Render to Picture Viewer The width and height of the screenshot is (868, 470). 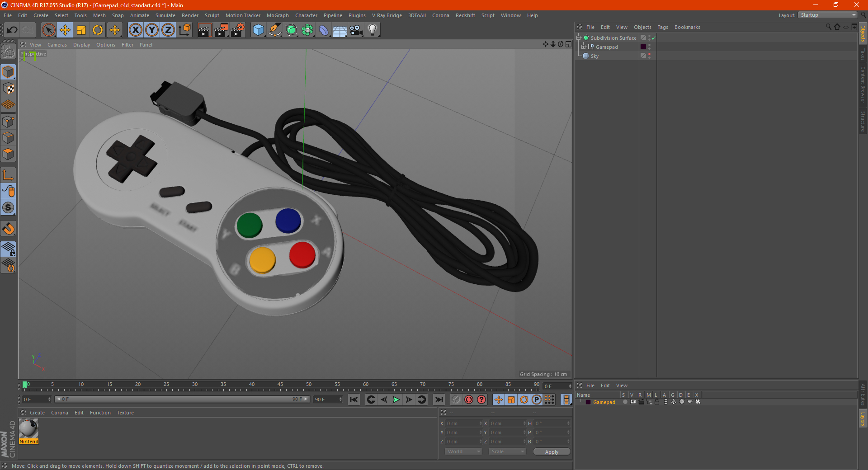(x=221, y=30)
